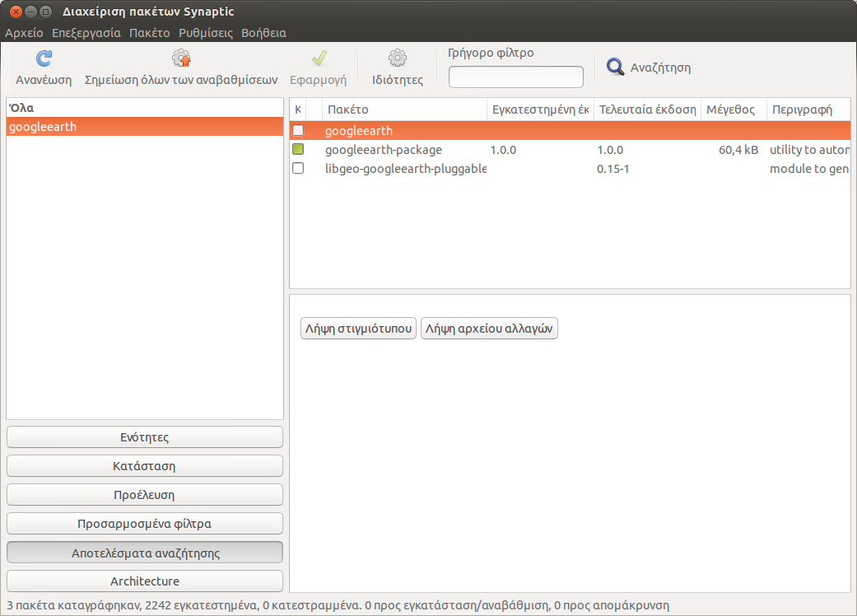The image size is (857, 616).
Task: Select Όλα in the left list
Action: coord(145,108)
